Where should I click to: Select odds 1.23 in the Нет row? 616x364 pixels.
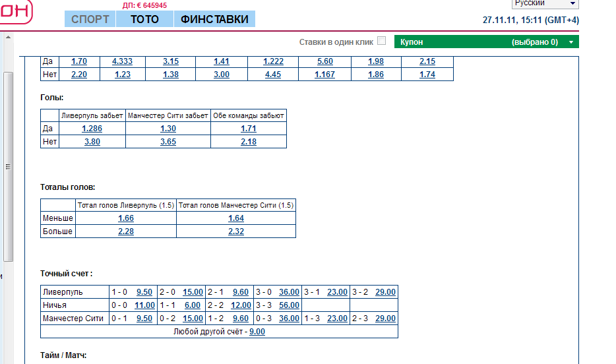coord(123,75)
